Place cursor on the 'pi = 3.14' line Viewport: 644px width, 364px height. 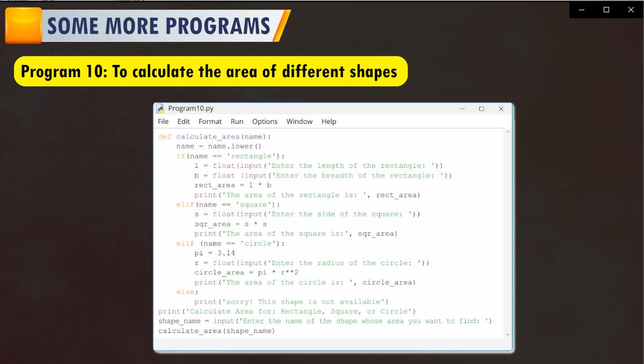[x=215, y=253]
